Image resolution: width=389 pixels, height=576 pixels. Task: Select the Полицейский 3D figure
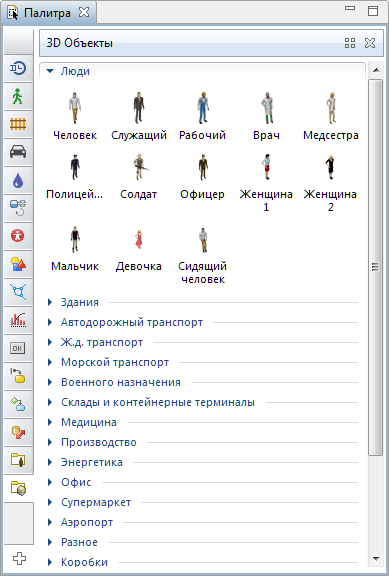(75, 177)
